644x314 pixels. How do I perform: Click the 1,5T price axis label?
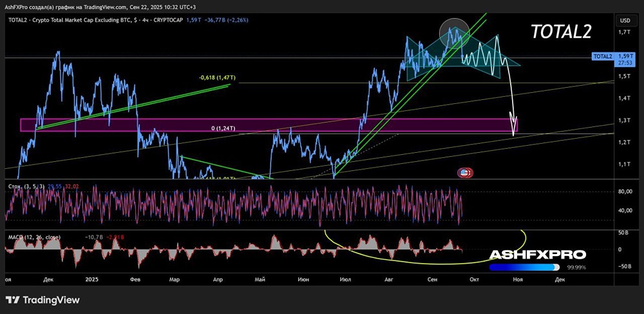pos(625,77)
